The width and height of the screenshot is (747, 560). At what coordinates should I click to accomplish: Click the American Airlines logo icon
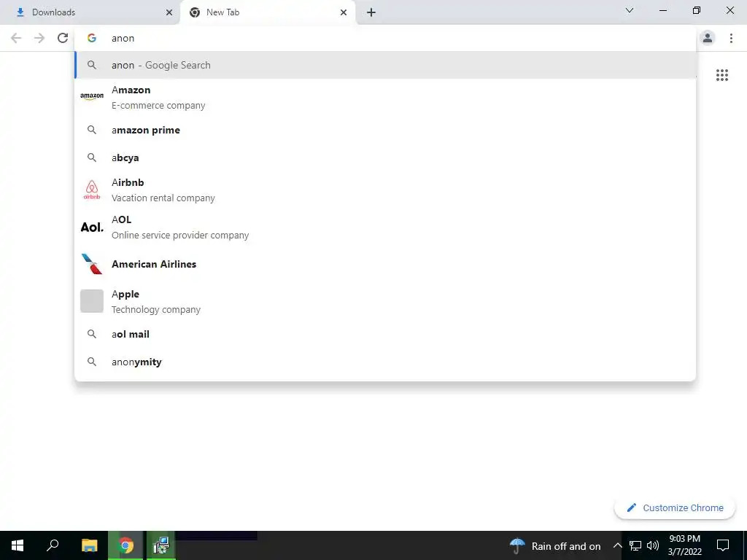click(92, 264)
